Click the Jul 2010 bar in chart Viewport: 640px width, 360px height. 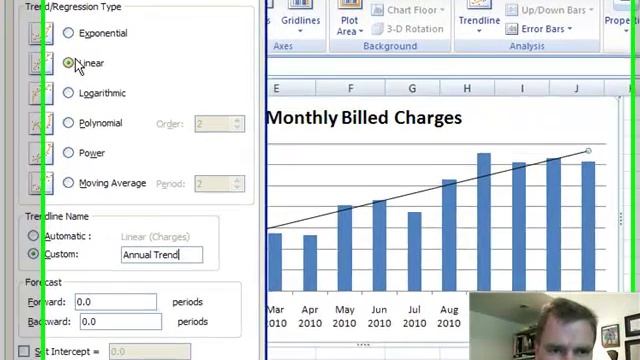click(x=414, y=251)
